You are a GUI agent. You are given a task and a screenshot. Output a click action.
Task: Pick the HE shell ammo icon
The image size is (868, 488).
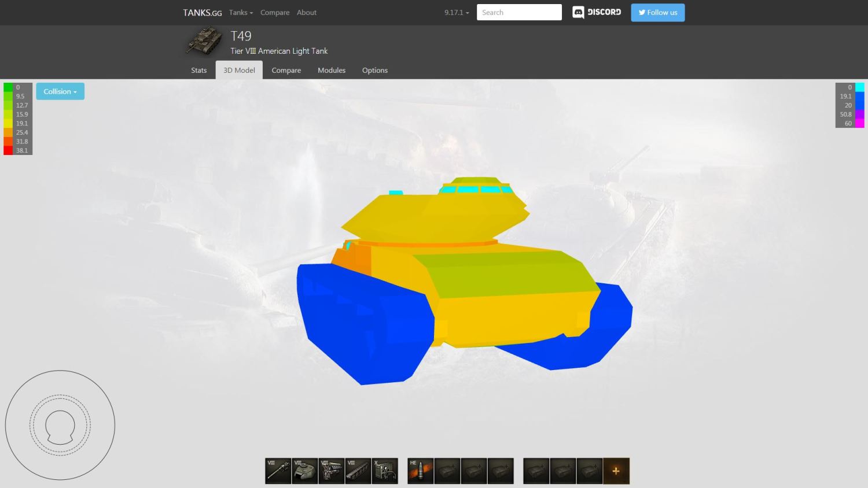[420, 471]
